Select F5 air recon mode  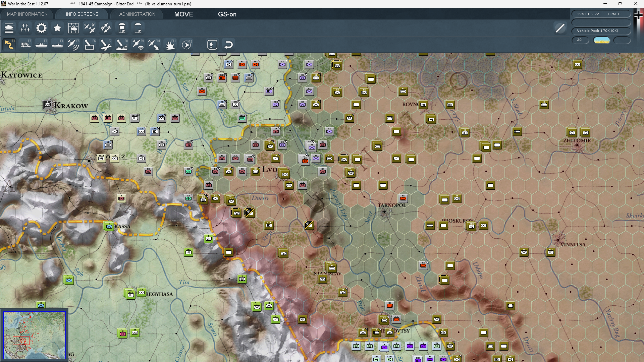point(73,45)
